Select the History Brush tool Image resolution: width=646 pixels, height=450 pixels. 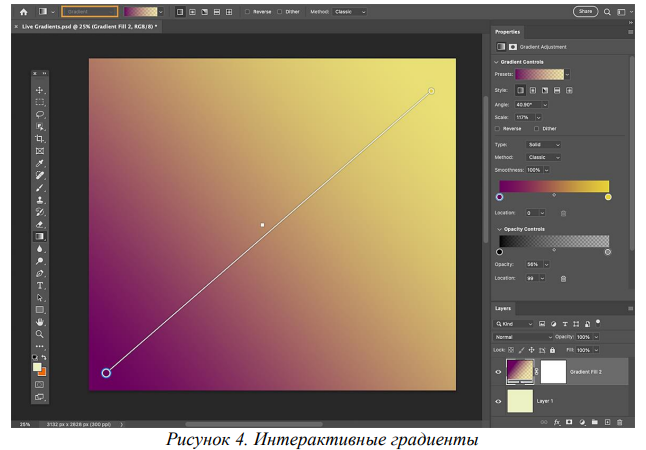click(x=40, y=212)
